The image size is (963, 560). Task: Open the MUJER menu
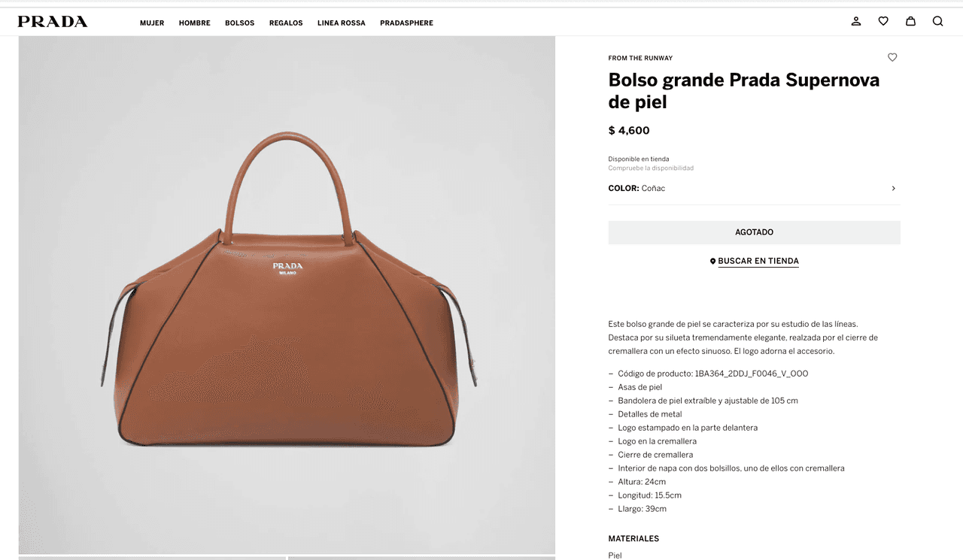coord(152,23)
